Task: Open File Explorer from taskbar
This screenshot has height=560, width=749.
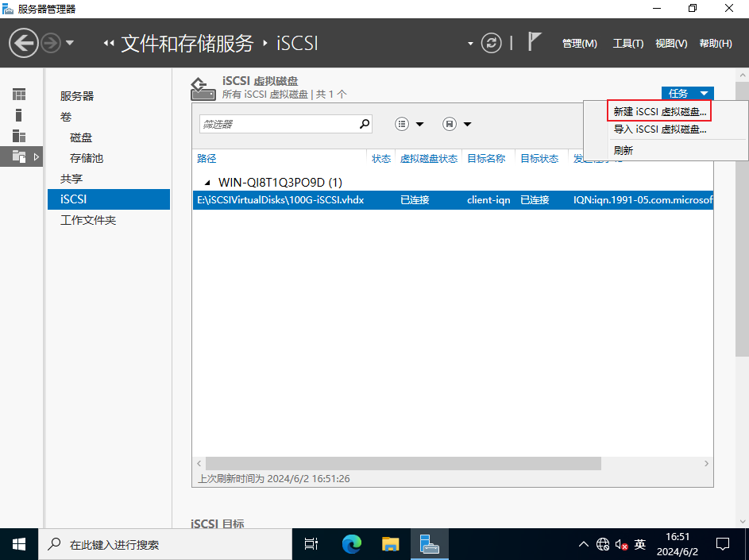Action: (x=390, y=544)
